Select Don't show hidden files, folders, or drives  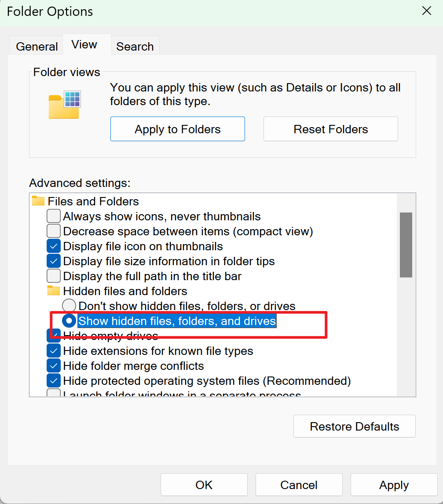(69, 306)
